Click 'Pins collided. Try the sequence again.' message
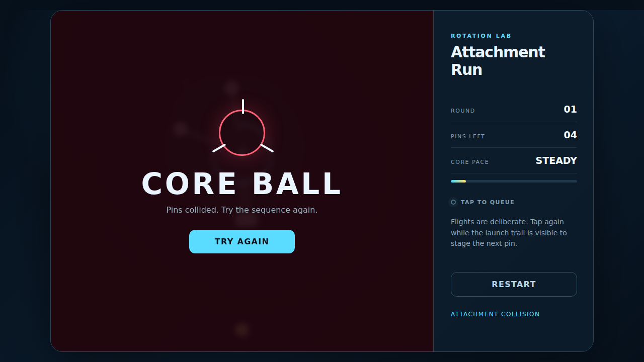The height and width of the screenshot is (362, 644). coord(242,210)
